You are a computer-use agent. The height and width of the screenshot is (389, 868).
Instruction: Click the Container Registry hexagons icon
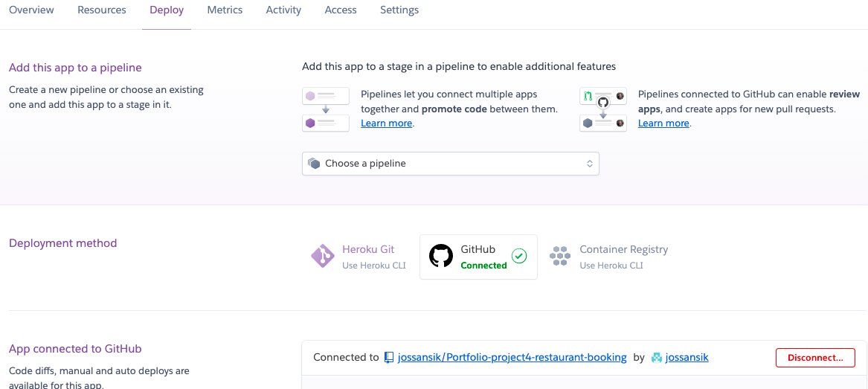[559, 256]
